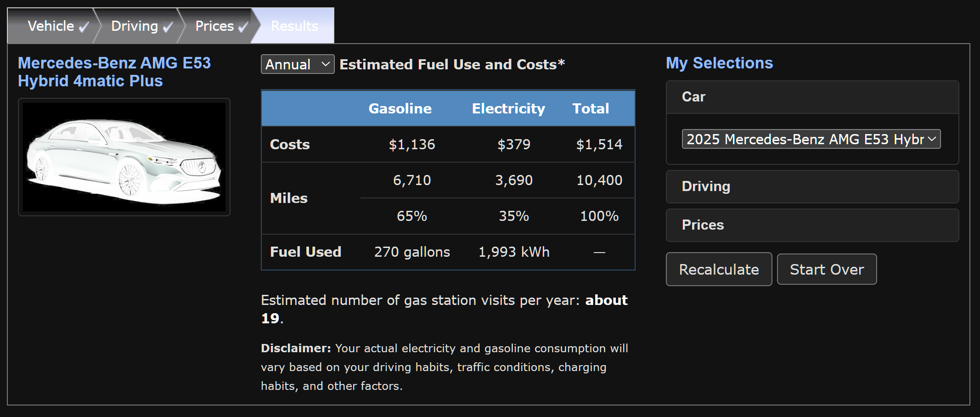Click the checkmark beside the Prices tab
Image resolution: width=980 pixels, height=417 pixels.
coord(243,28)
